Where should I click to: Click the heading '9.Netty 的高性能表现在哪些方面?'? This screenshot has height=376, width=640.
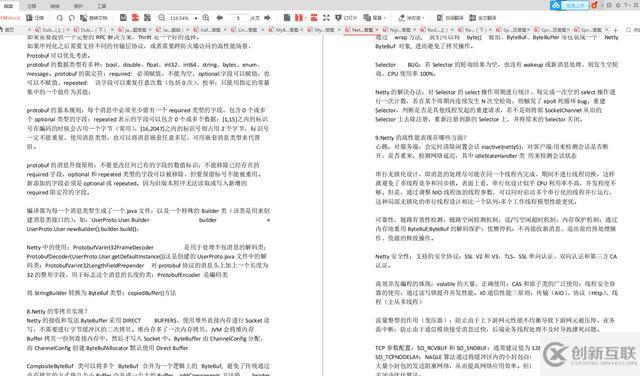click(420, 138)
